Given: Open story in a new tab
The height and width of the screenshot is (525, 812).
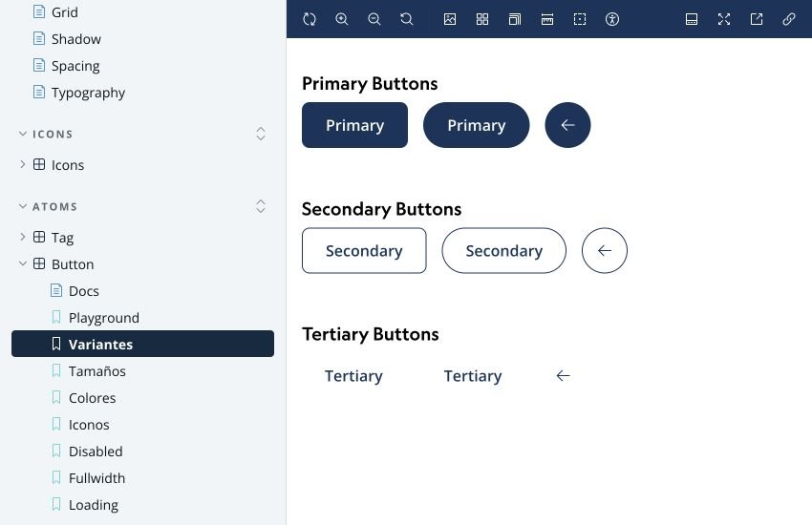Looking at the screenshot, I should 757,19.
